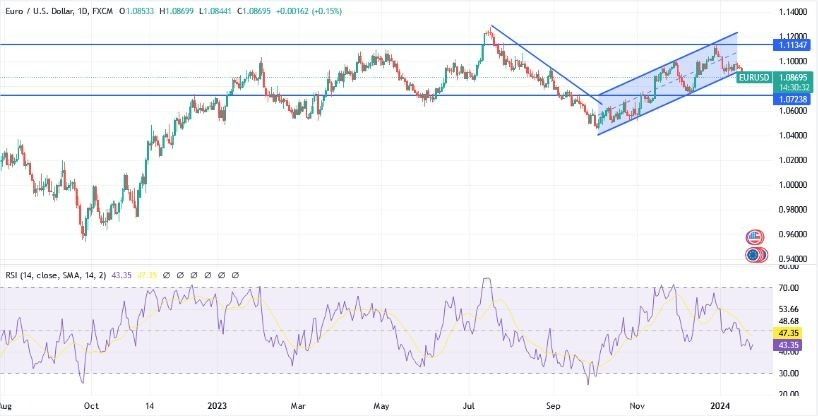Click the green EURUSD price tag on axis
The width and height of the screenshot is (818, 416).
tap(754, 78)
